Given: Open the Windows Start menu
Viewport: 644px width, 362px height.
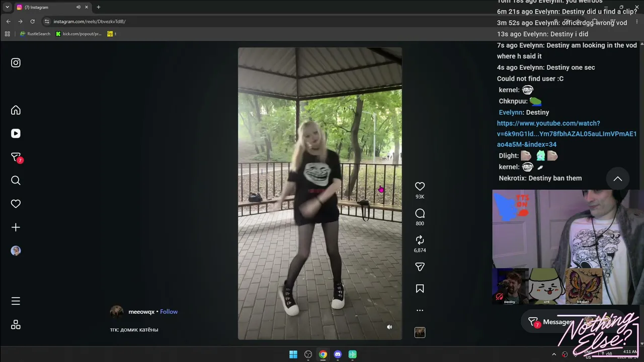Looking at the screenshot, I should point(293,354).
